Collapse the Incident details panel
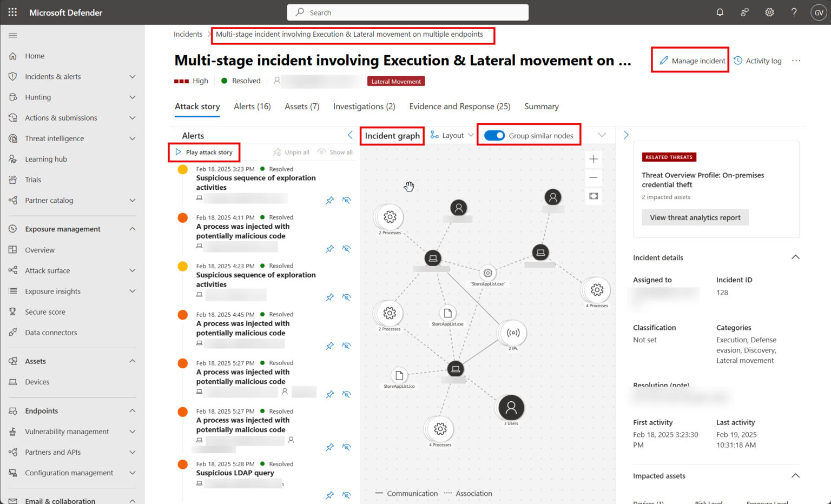 coord(795,257)
